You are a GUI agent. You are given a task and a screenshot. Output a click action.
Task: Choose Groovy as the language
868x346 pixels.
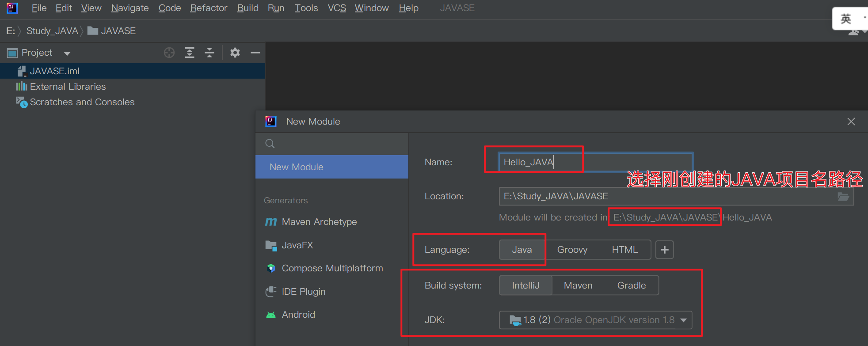pyautogui.click(x=572, y=250)
